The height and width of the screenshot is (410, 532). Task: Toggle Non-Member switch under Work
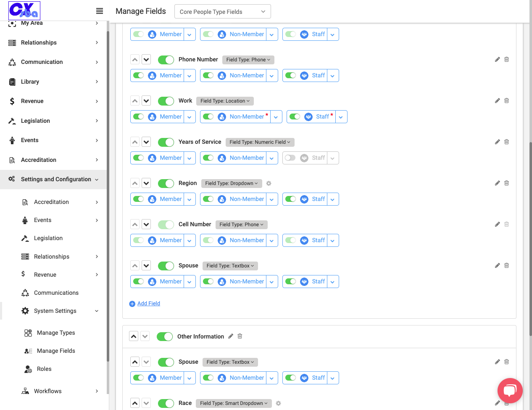coord(208,116)
